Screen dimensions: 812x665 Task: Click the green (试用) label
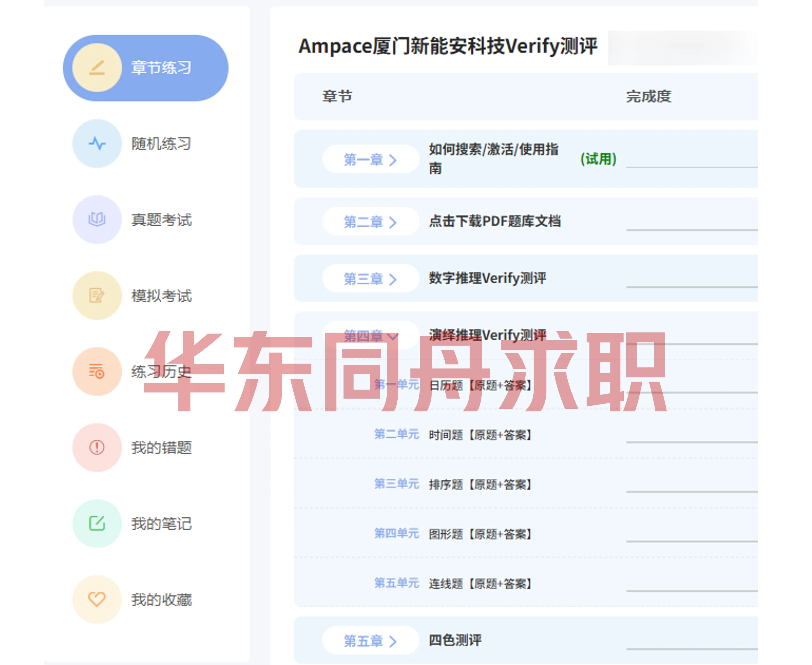click(x=598, y=158)
